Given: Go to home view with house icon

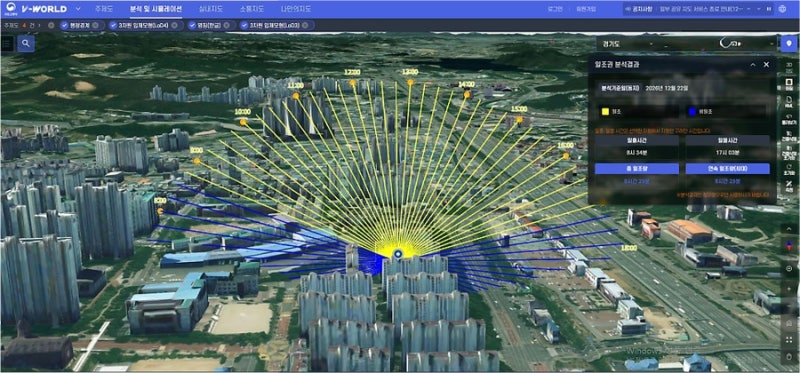Looking at the screenshot, I should (789, 324).
